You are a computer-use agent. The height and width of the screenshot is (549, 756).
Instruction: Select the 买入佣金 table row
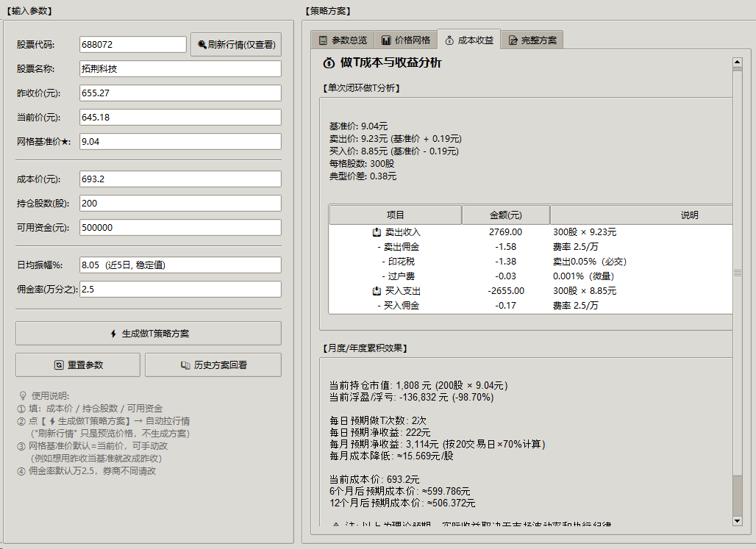[530, 306]
